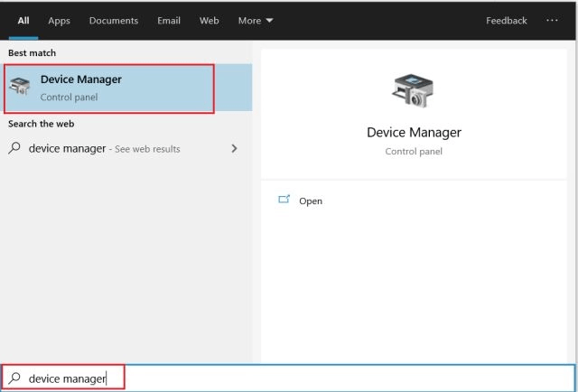Open the three-dot options menu
The width and height of the screenshot is (578, 392).
click(552, 20)
